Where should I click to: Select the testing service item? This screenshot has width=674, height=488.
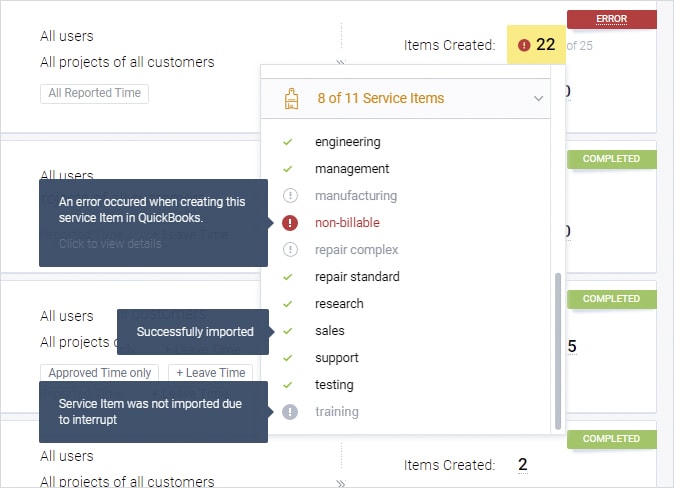[334, 385]
